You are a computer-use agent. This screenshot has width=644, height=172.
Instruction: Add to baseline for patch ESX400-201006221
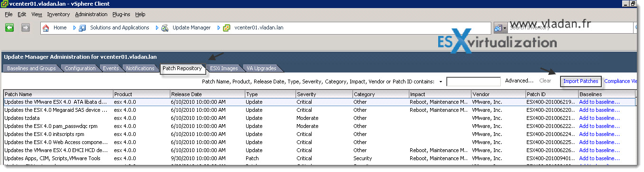pos(599,118)
